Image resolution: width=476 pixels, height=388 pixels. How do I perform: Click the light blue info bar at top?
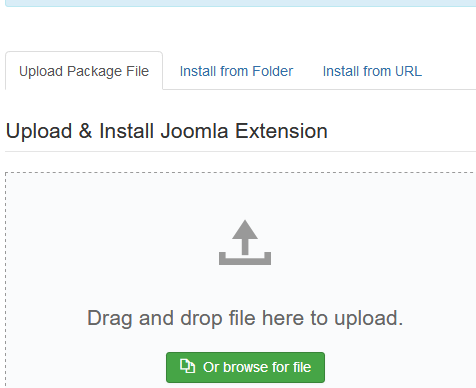[240, 3]
